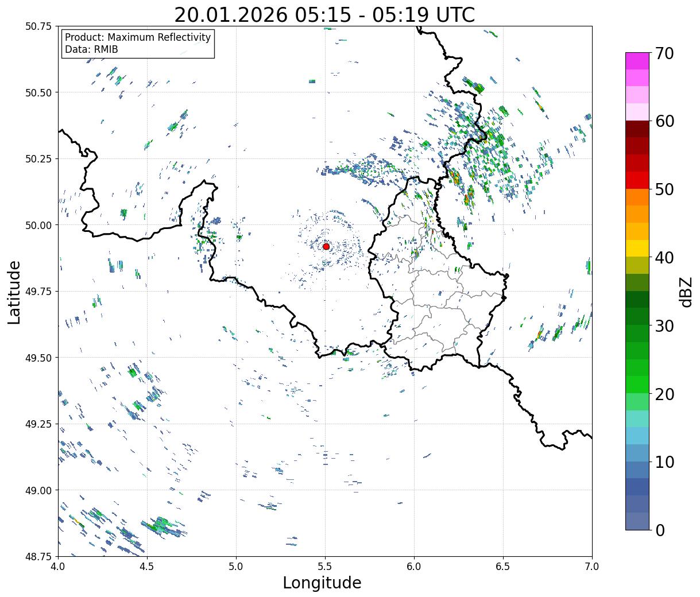Click the 48.75 latitude tick label

(x=38, y=556)
